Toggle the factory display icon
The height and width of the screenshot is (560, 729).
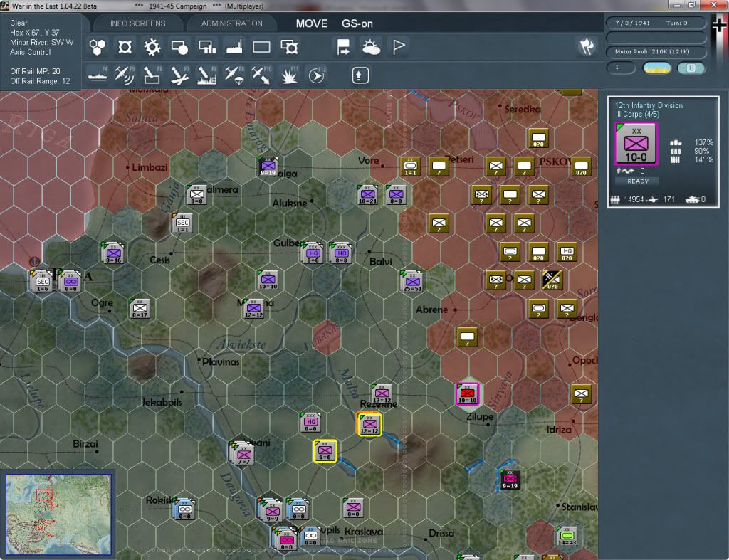pyautogui.click(x=234, y=47)
